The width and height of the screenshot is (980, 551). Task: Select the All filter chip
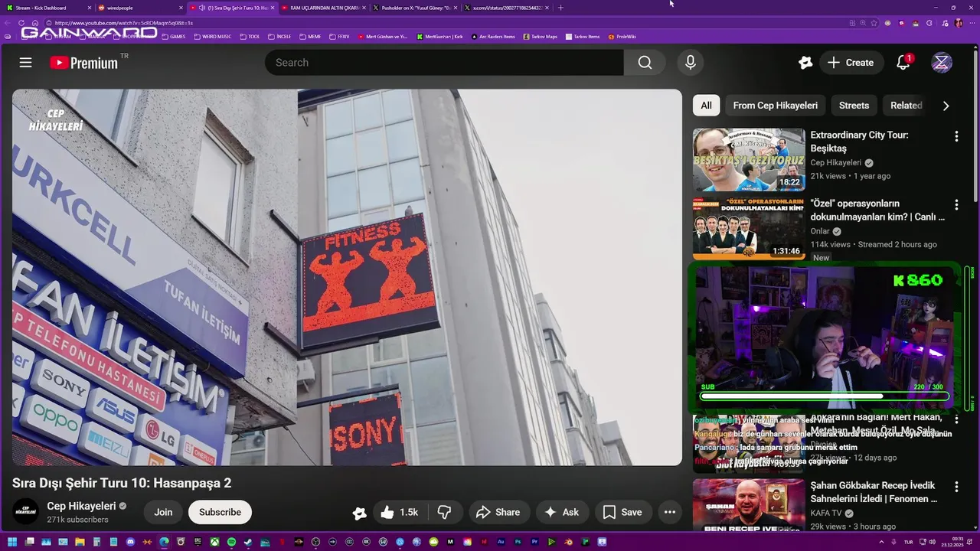click(x=706, y=106)
